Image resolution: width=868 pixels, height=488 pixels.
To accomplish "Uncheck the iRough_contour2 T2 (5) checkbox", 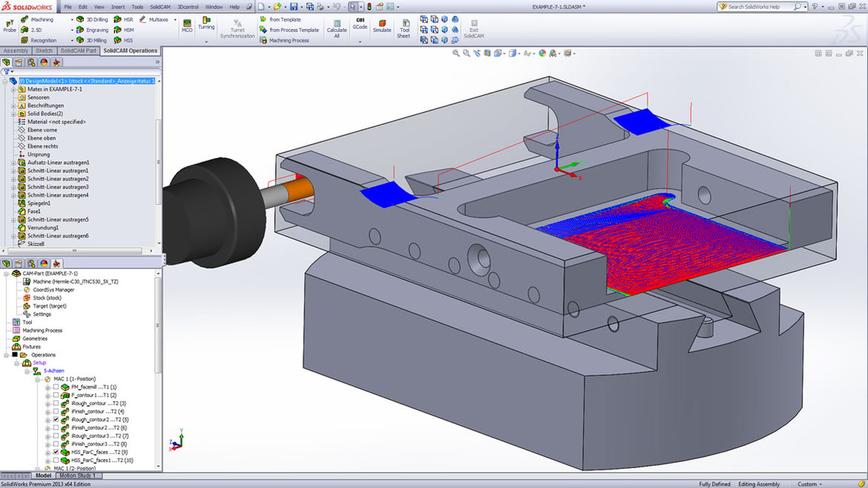I will coord(56,419).
